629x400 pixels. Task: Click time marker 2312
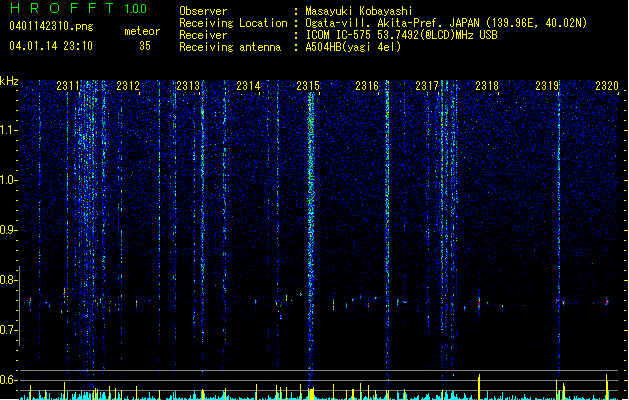(128, 85)
